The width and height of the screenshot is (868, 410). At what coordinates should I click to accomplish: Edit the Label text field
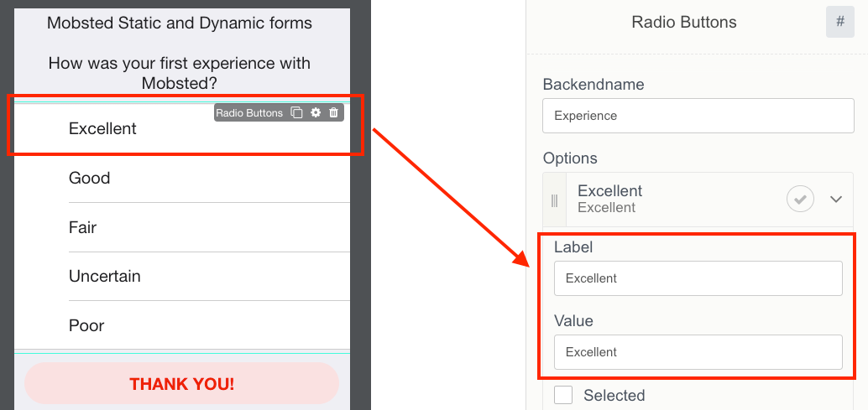click(x=698, y=278)
